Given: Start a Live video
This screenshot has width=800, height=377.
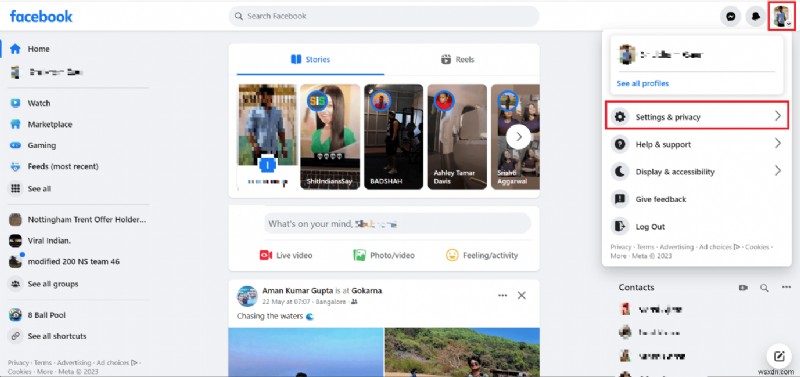Looking at the screenshot, I should coord(286,255).
